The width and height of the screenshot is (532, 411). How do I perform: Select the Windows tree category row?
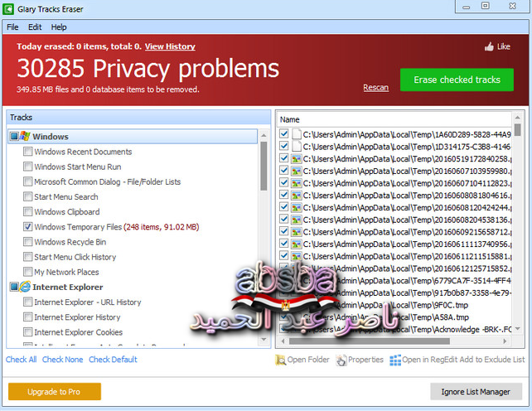point(133,137)
